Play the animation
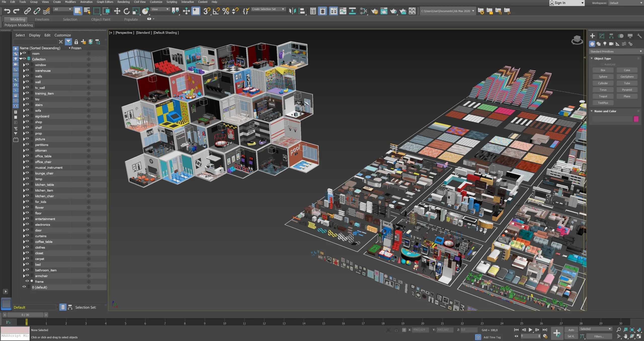This screenshot has width=644, height=341. point(530,330)
